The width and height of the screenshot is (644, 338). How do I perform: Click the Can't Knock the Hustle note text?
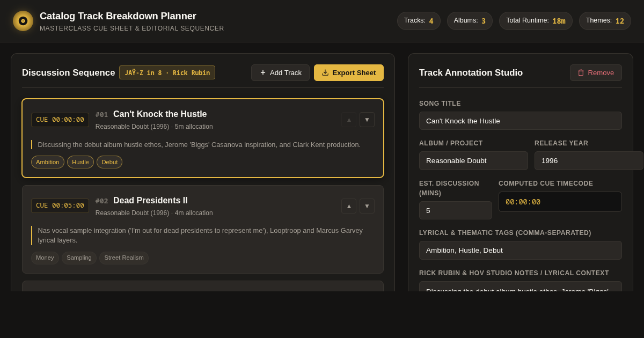click(199, 145)
